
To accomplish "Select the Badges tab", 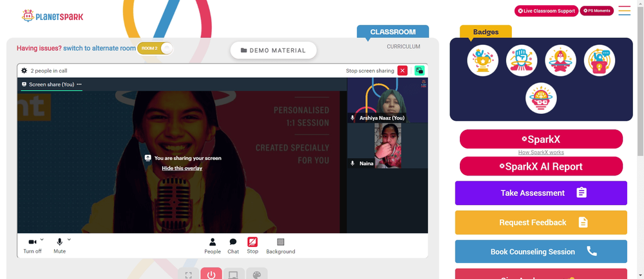I will (486, 32).
